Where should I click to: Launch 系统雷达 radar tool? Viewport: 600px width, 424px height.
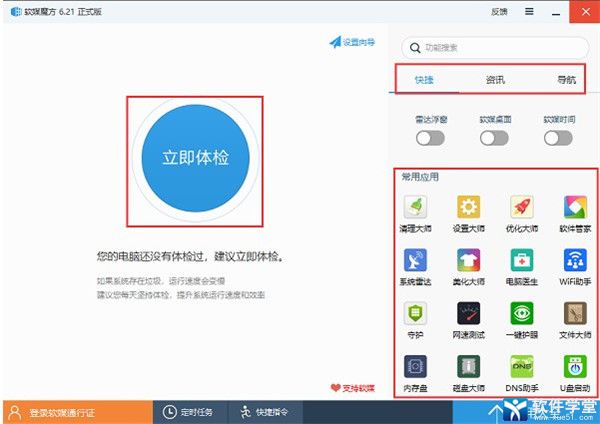pyautogui.click(x=415, y=260)
